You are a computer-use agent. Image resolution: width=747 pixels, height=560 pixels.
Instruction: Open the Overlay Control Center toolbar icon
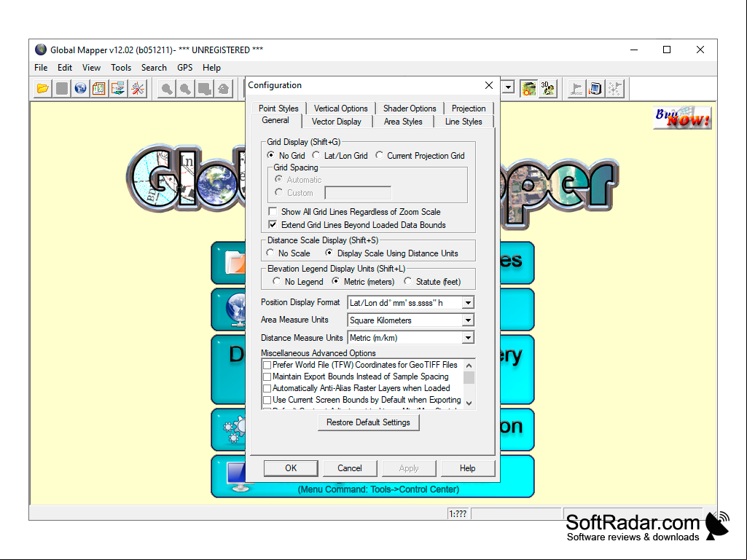(100, 89)
